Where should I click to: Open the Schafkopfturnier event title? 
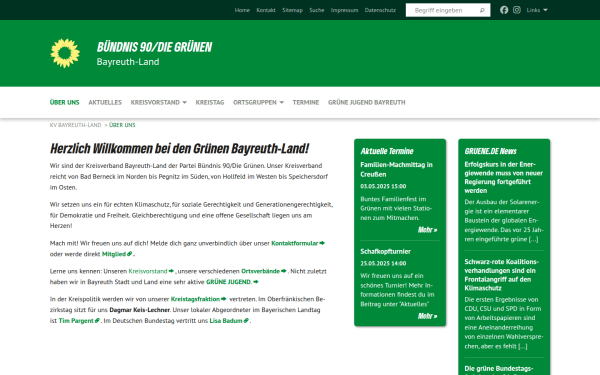385,251
